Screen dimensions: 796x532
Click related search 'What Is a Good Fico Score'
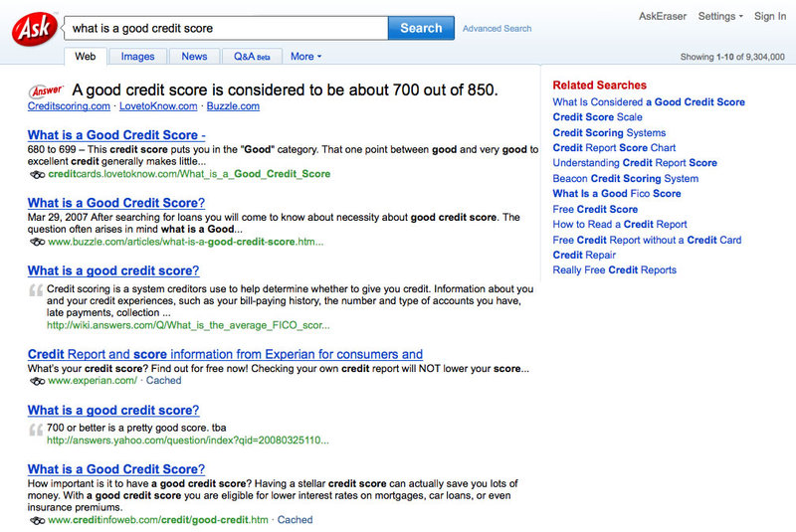tap(617, 194)
